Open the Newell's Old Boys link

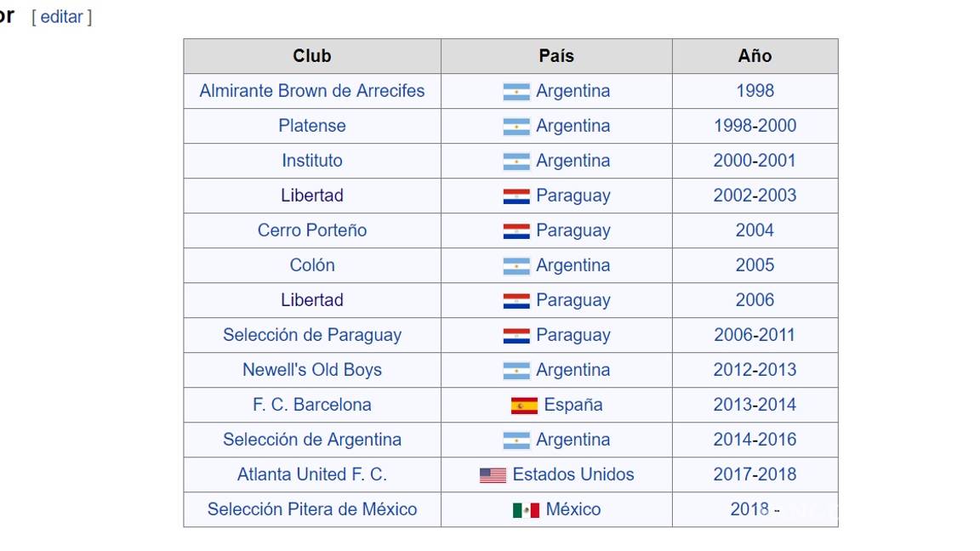click(x=311, y=370)
